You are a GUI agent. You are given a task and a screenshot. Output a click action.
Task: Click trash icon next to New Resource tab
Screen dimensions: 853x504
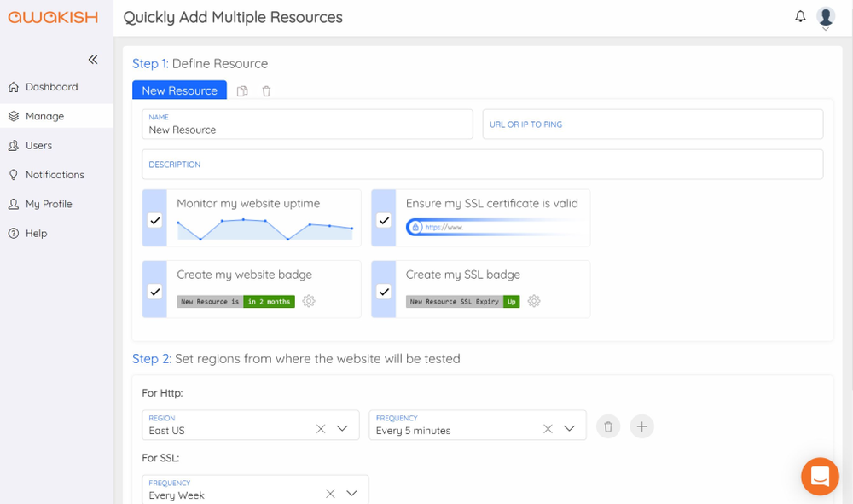coord(266,90)
